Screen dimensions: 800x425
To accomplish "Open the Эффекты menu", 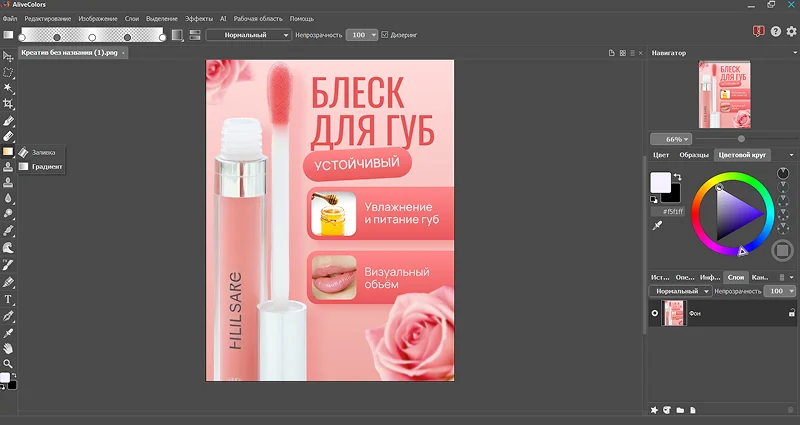I will [198, 18].
